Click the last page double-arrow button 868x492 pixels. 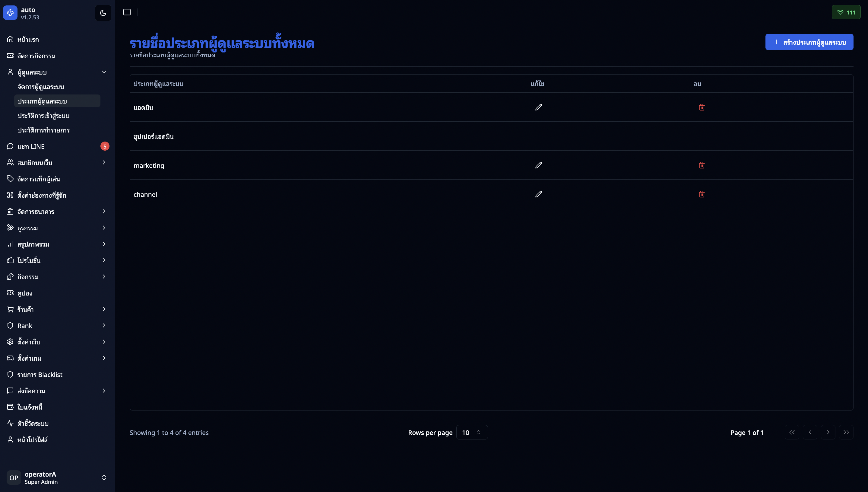coord(846,432)
